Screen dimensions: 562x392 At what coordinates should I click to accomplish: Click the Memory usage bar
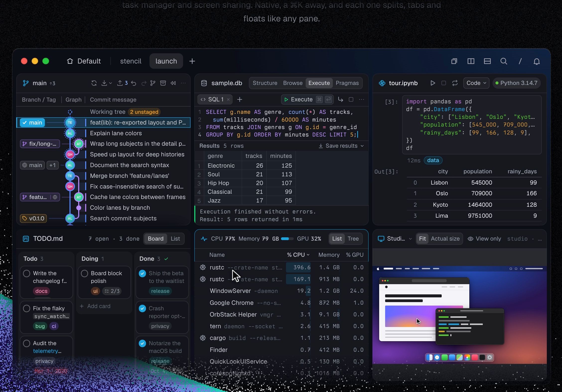287,239
